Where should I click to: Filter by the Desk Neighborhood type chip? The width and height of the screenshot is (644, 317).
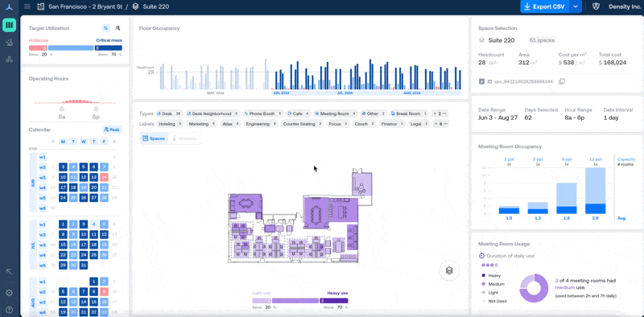[x=213, y=113]
